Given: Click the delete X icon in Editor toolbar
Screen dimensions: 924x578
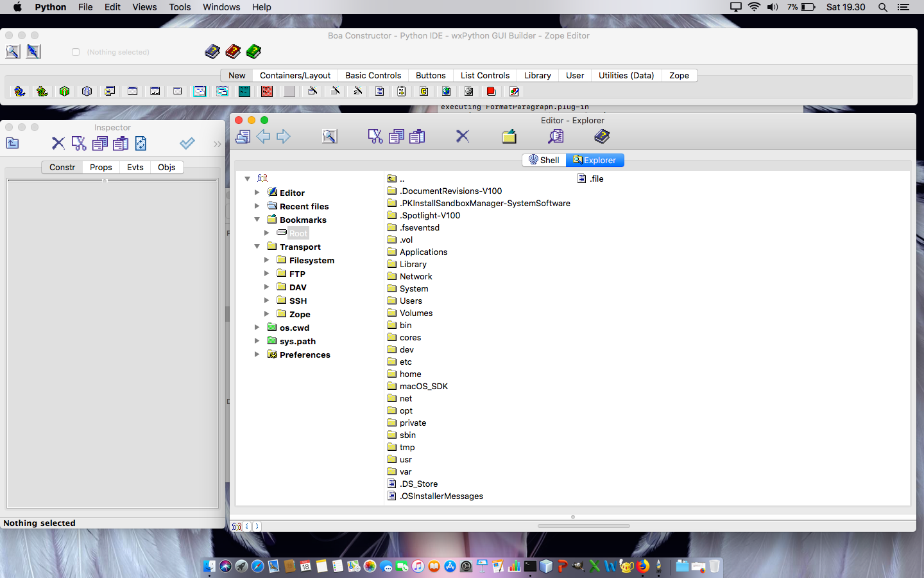Looking at the screenshot, I should pyautogui.click(x=463, y=136).
